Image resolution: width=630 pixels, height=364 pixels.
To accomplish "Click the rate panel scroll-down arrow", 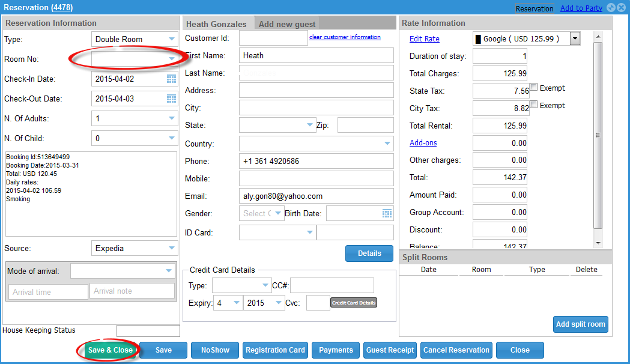I will tap(598, 243).
